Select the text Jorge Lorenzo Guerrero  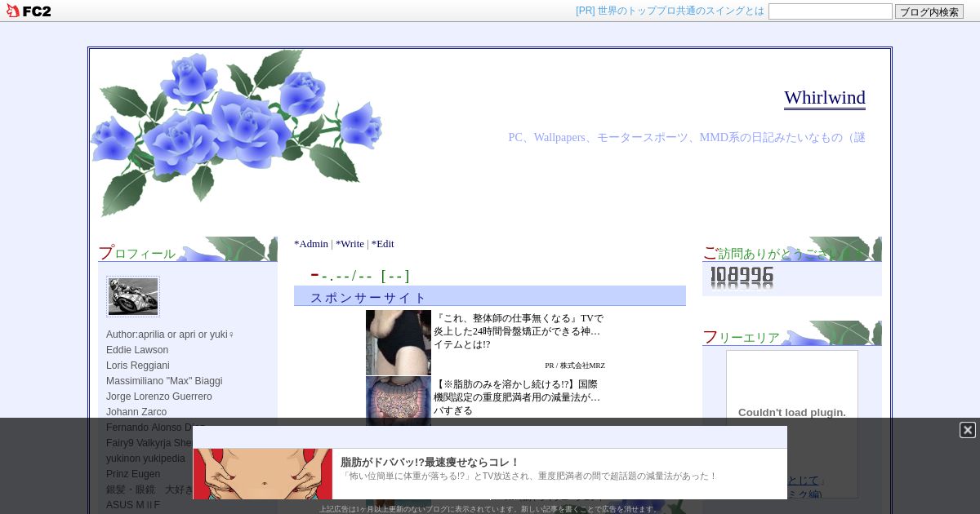pos(159,397)
